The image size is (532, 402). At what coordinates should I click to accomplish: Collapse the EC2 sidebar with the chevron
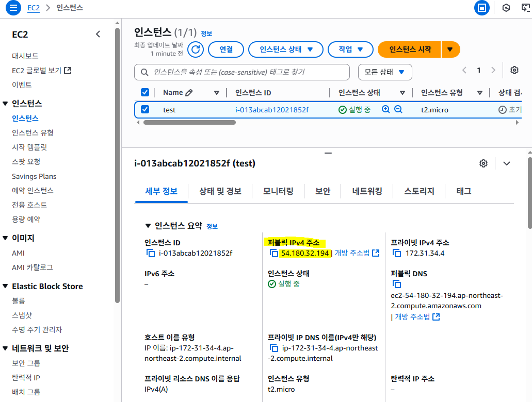click(98, 34)
